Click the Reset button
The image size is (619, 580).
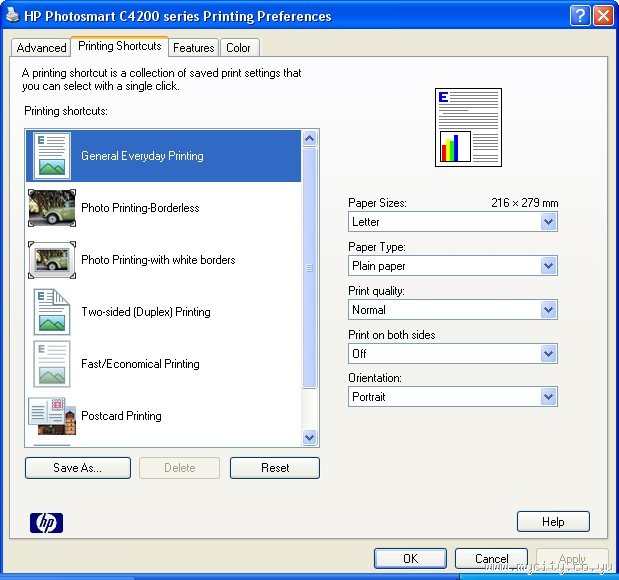click(275, 468)
